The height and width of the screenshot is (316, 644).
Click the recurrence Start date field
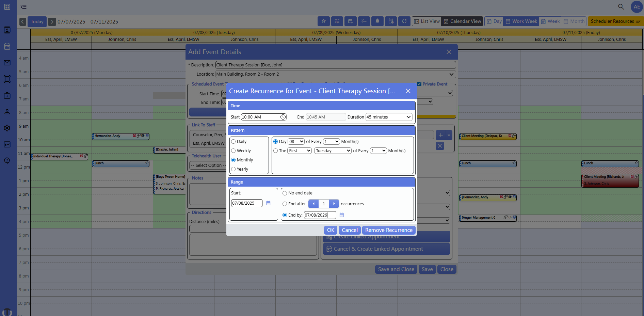point(246,203)
